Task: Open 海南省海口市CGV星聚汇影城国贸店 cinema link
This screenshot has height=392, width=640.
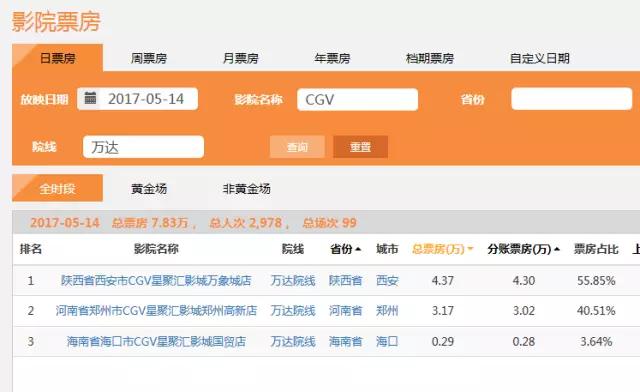Action: (156, 341)
